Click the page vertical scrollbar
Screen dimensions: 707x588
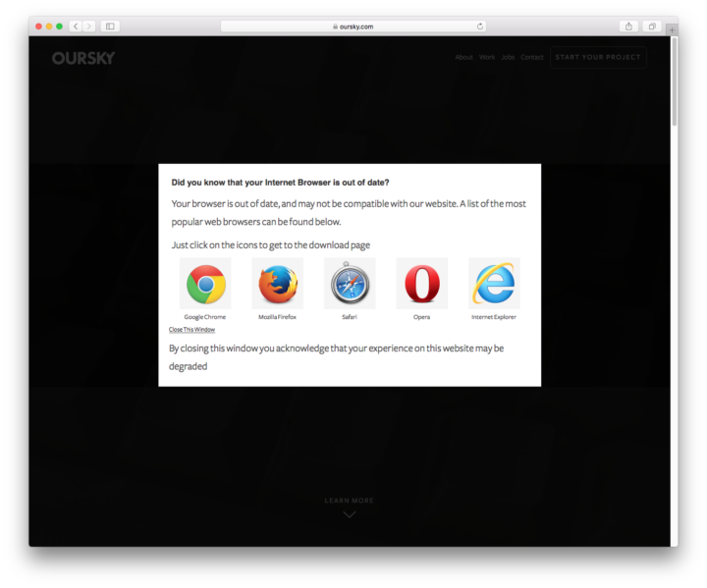tap(674, 82)
